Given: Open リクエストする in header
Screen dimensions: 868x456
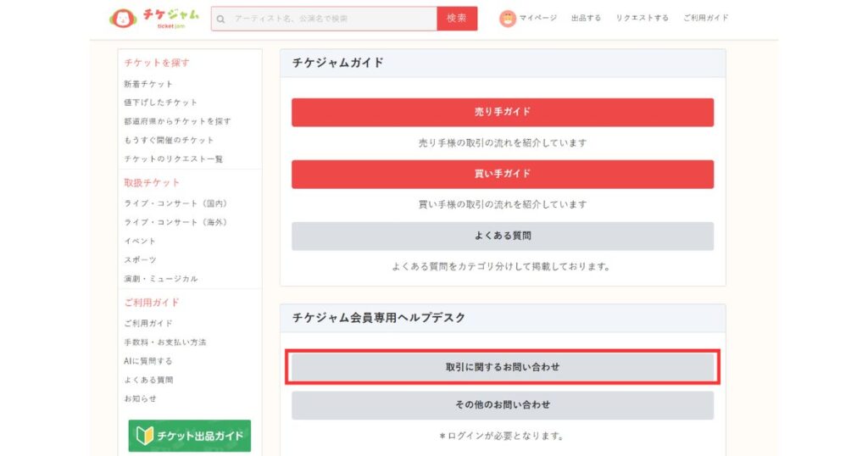Looking at the screenshot, I should pos(643,19).
